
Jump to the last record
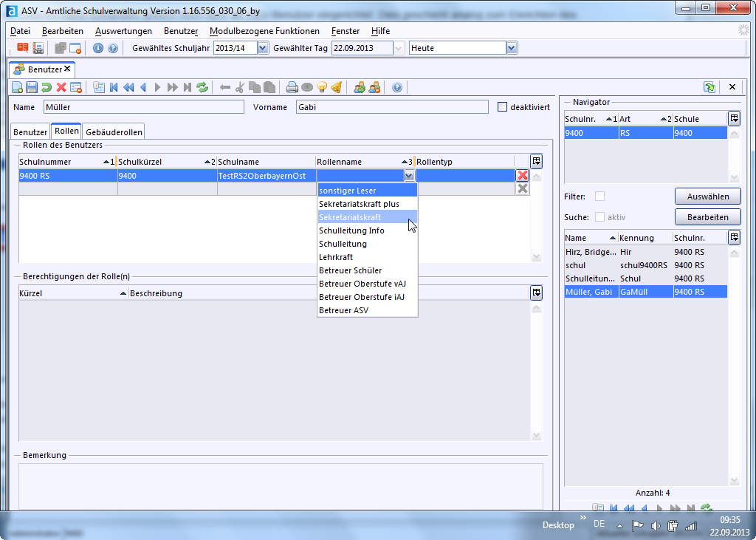click(x=188, y=87)
